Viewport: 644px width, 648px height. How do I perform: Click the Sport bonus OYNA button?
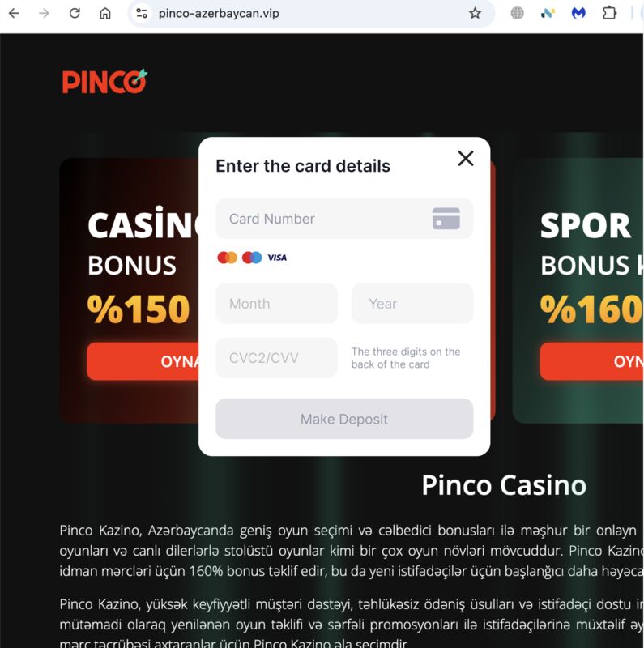click(591, 361)
